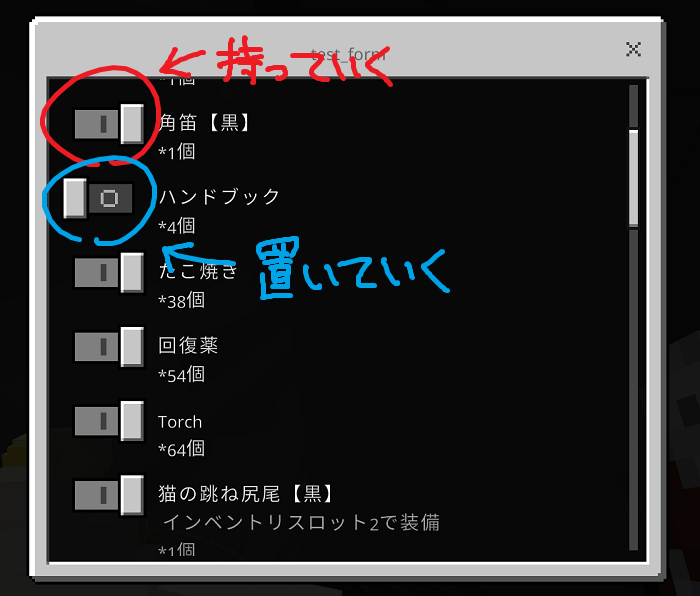Click the *38個 quantity text
The width and height of the screenshot is (700, 596).
182,300
